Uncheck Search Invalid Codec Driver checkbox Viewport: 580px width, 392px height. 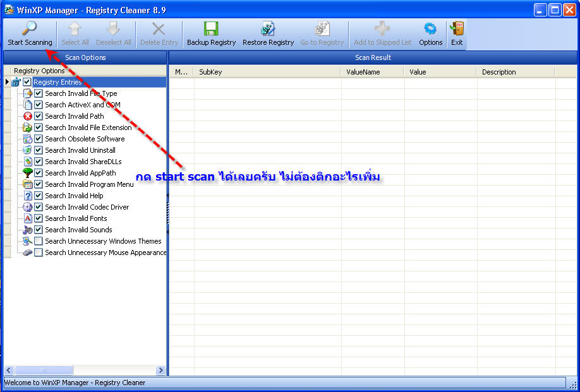point(39,207)
